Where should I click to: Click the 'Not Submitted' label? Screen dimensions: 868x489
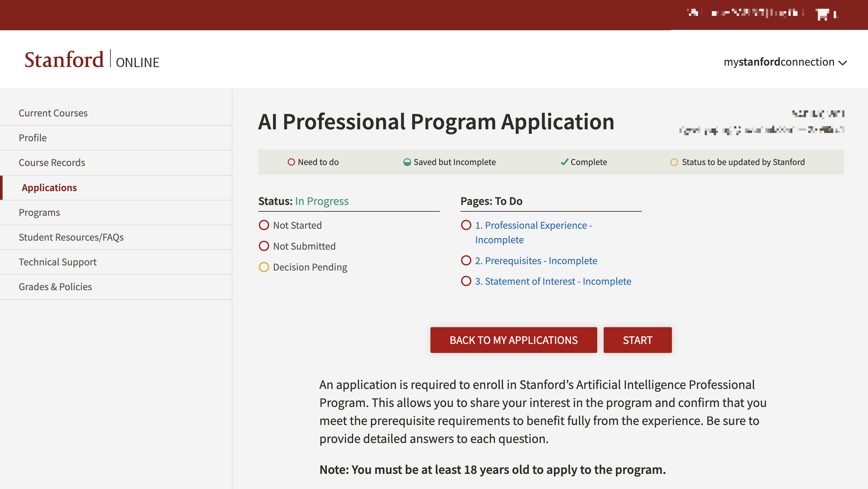pos(304,246)
